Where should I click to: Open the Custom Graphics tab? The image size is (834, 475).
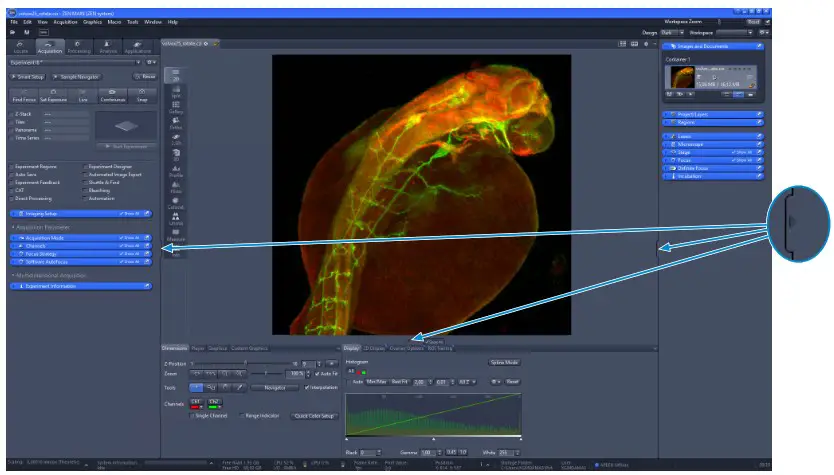pyautogui.click(x=249, y=348)
